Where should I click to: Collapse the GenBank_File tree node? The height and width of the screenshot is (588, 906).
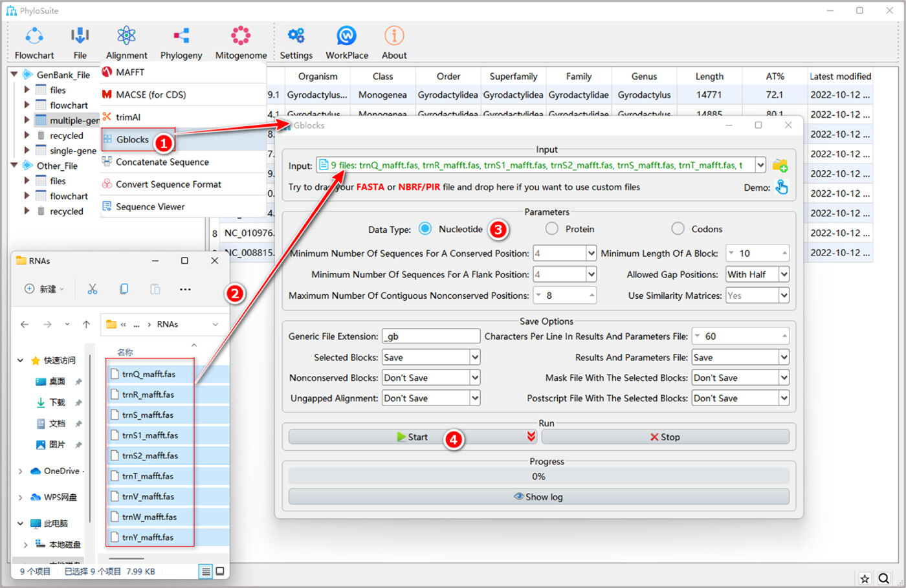(x=14, y=74)
